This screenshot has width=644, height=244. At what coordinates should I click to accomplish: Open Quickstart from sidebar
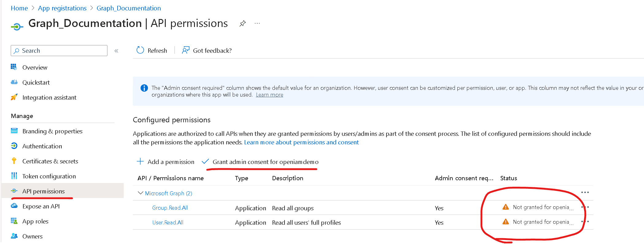[36, 82]
